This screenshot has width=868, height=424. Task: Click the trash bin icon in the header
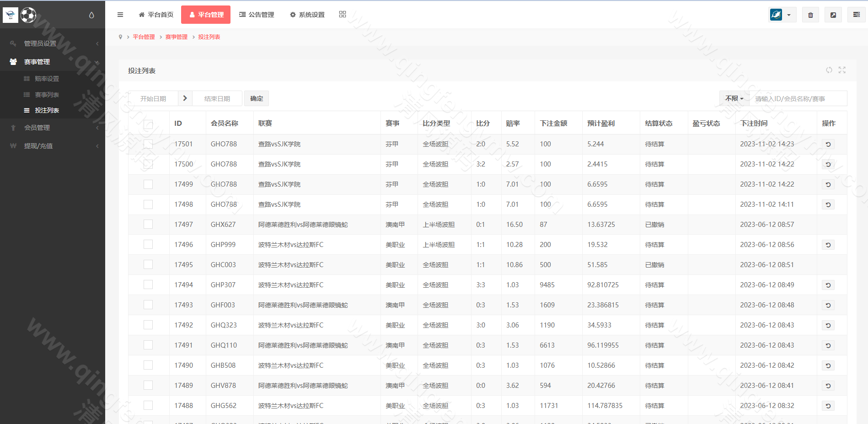point(810,14)
